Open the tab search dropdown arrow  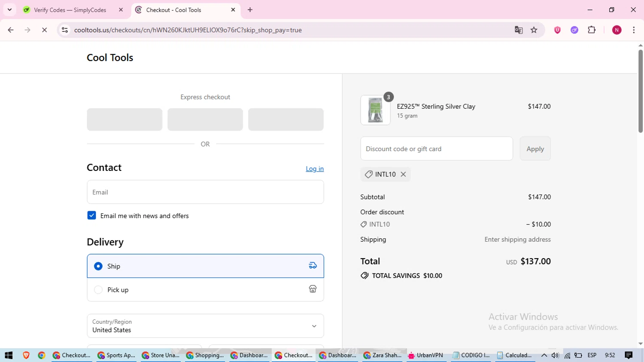click(9, 9)
